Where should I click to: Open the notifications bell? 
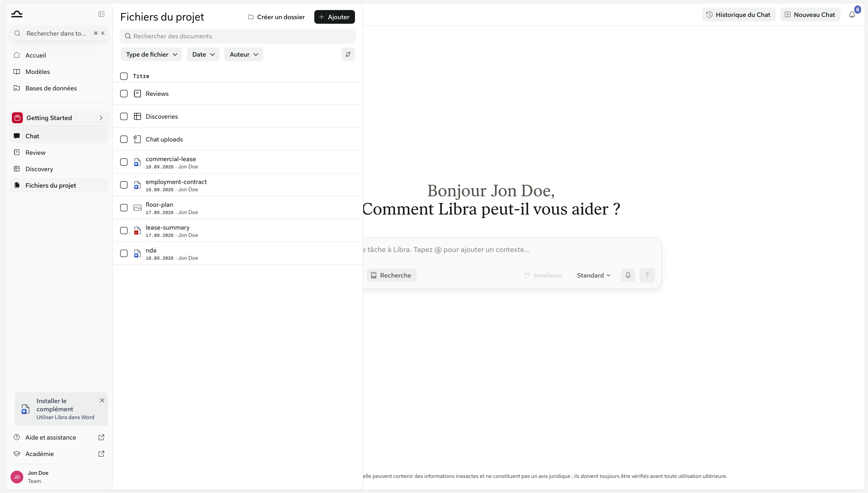pos(852,15)
